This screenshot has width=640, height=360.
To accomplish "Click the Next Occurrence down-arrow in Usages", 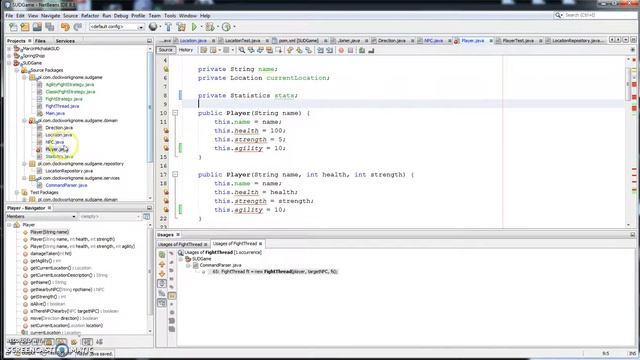I will (162, 274).
